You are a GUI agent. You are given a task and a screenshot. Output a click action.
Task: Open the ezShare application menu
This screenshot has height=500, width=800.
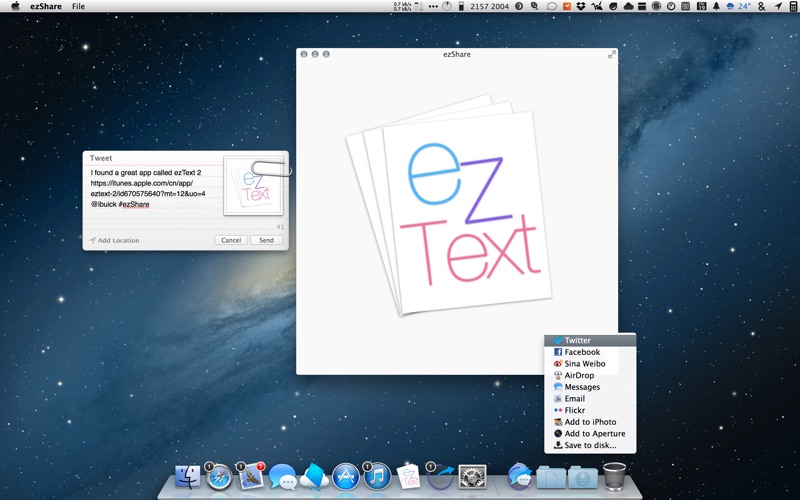tap(46, 6)
